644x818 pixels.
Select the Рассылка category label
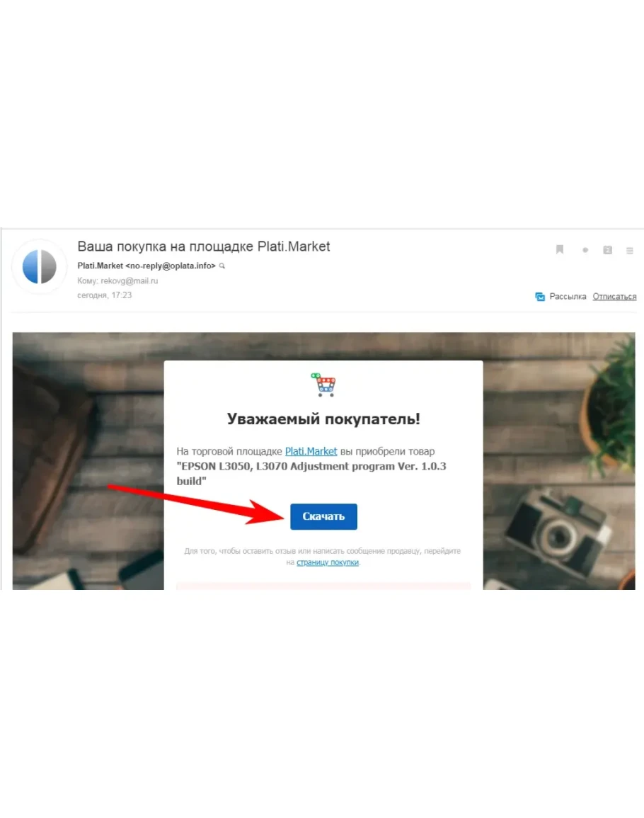(x=568, y=296)
